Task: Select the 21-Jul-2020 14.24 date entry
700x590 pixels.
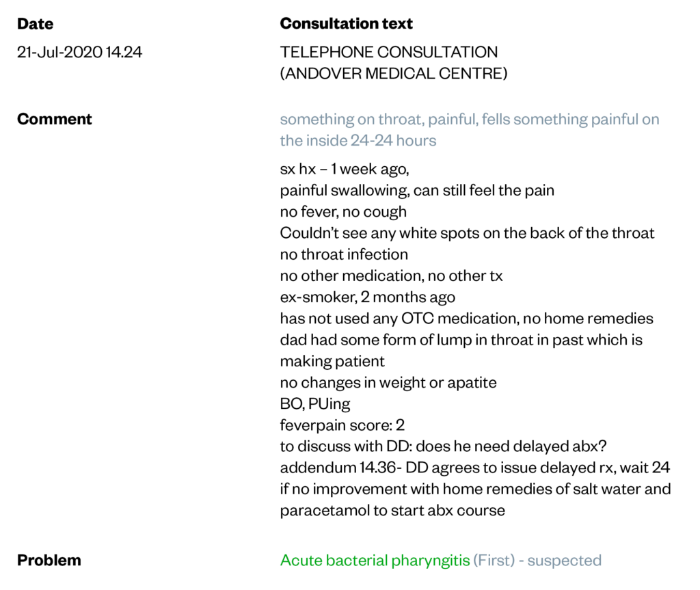Action: point(79,52)
